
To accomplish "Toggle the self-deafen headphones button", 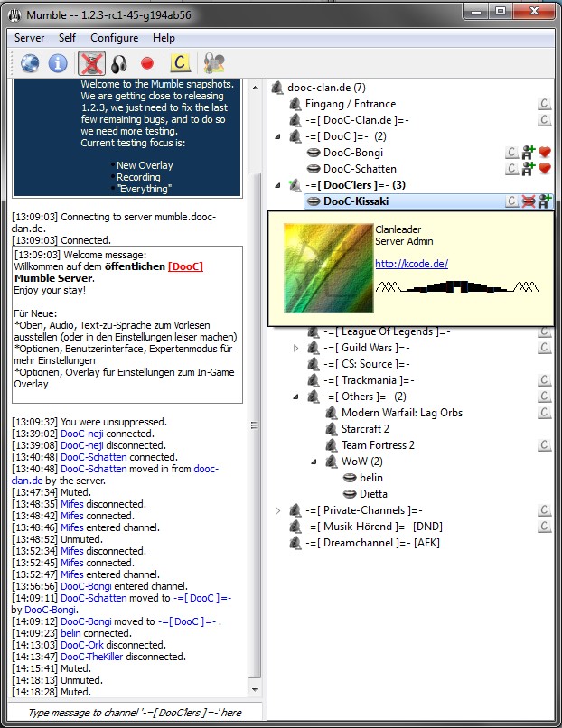I will pyautogui.click(x=119, y=63).
